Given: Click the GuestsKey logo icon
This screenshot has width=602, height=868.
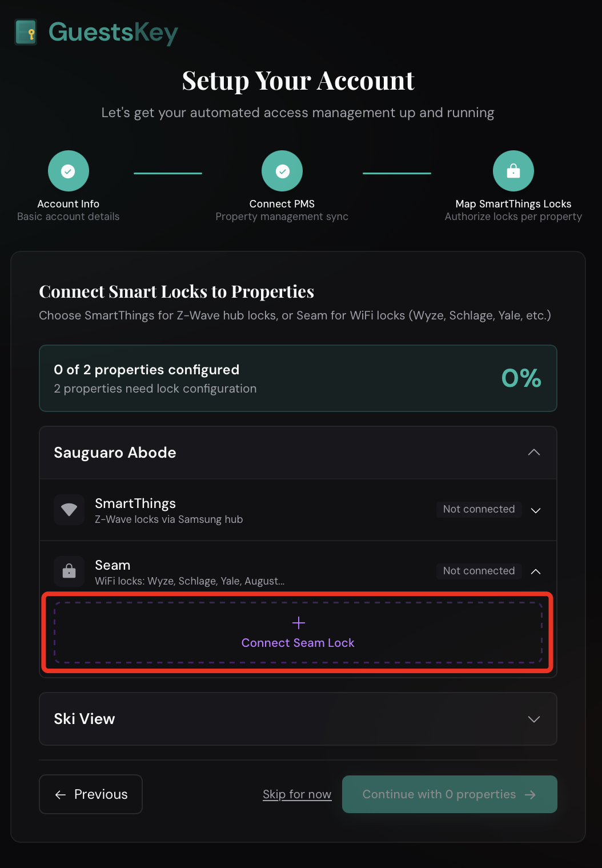Looking at the screenshot, I should [x=26, y=32].
